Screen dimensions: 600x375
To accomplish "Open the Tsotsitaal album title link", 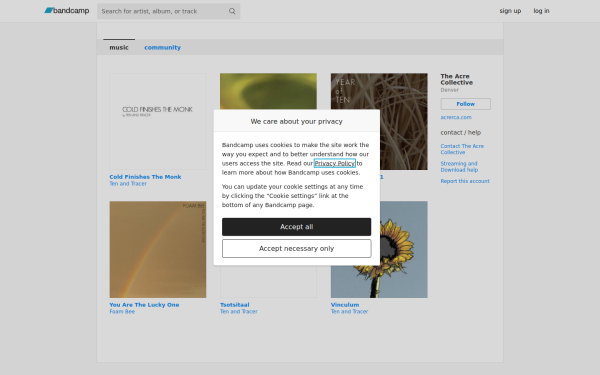I will tap(235, 305).
